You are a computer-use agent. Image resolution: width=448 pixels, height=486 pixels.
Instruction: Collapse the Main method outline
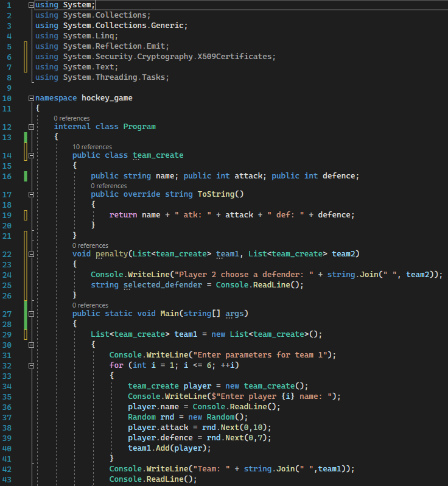click(31, 314)
